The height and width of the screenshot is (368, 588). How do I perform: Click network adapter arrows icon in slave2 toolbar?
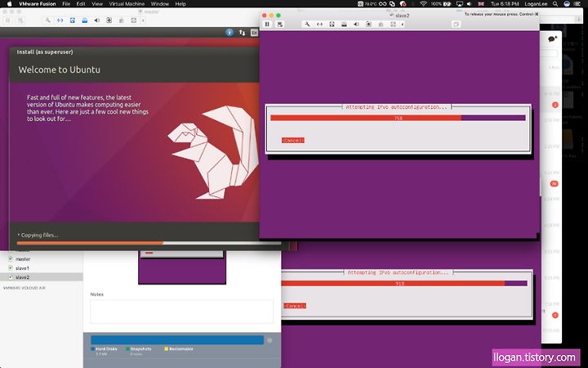tap(319, 24)
